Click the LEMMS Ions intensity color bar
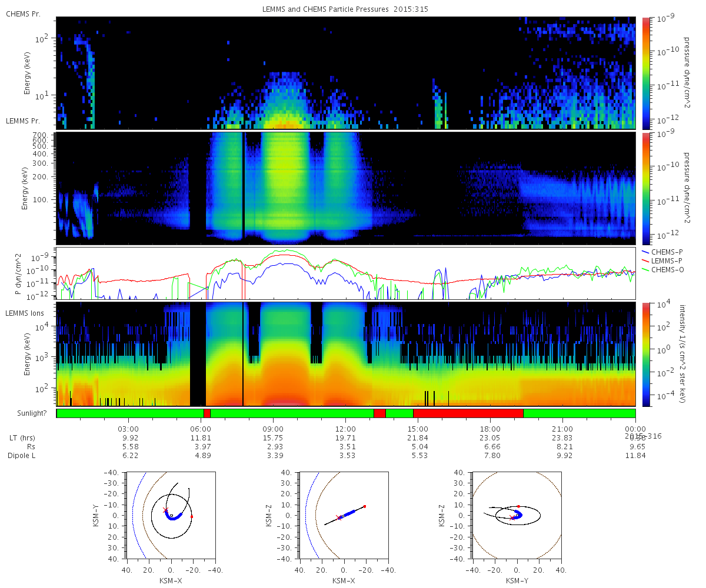The height and width of the screenshot is (588, 706). coord(645,355)
